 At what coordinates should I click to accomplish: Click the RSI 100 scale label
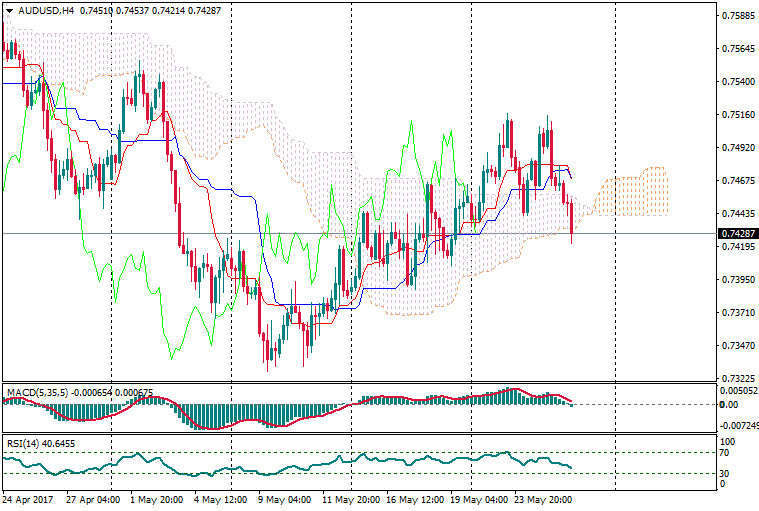[728, 441]
